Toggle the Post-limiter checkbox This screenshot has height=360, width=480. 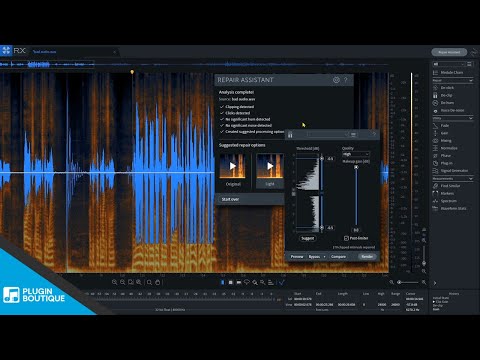(346, 238)
